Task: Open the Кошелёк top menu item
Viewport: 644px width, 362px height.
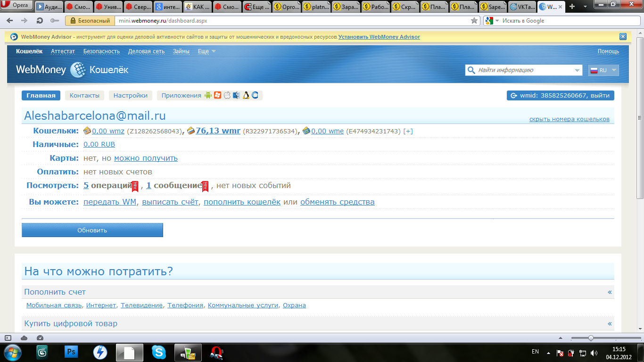Action: coord(29,51)
